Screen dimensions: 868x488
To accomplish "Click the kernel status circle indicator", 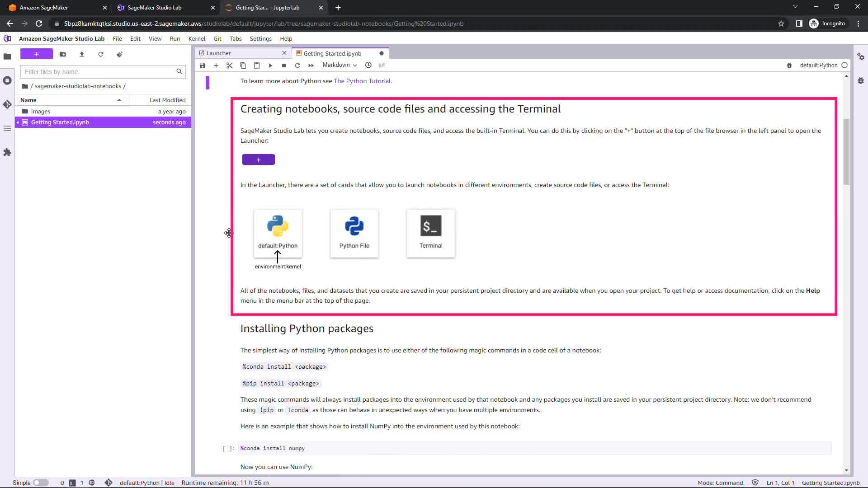I will point(844,66).
